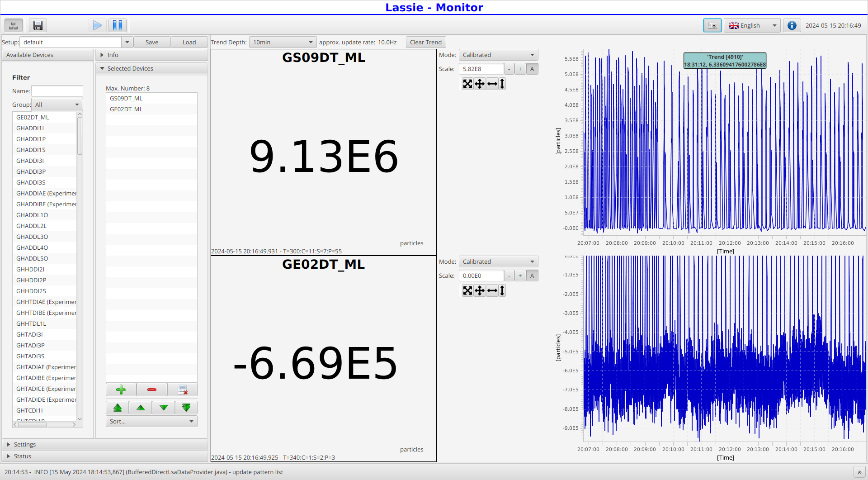Viewport: 868px width, 480px height.
Task: Select GHADDI1I in available devices list
Action: click(x=45, y=128)
